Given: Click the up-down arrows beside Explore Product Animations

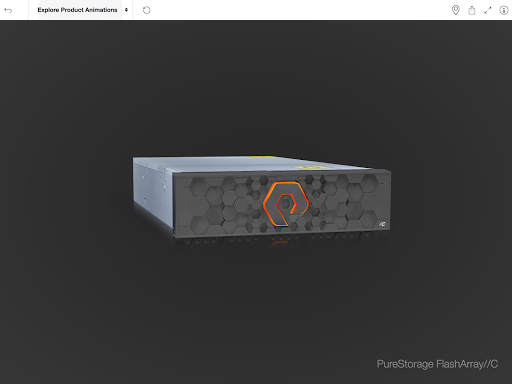Looking at the screenshot, I should pos(126,10).
